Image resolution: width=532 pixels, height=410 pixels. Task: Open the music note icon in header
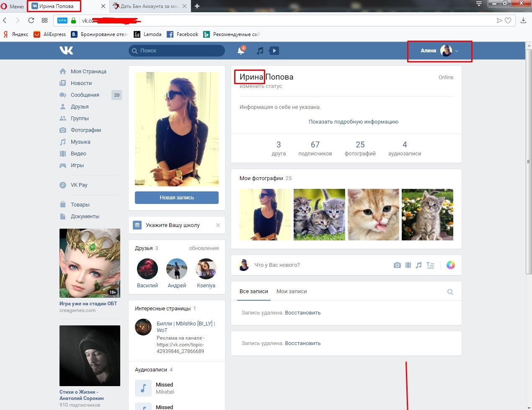(x=260, y=51)
